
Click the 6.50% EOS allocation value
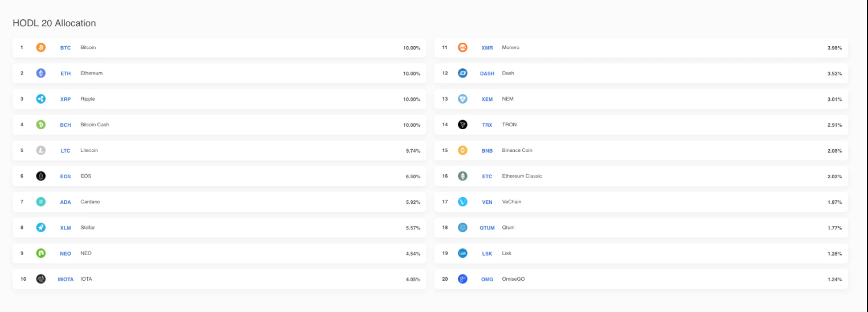tap(413, 176)
